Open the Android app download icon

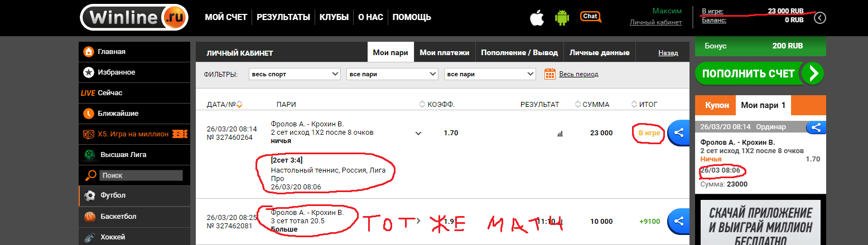tap(561, 18)
